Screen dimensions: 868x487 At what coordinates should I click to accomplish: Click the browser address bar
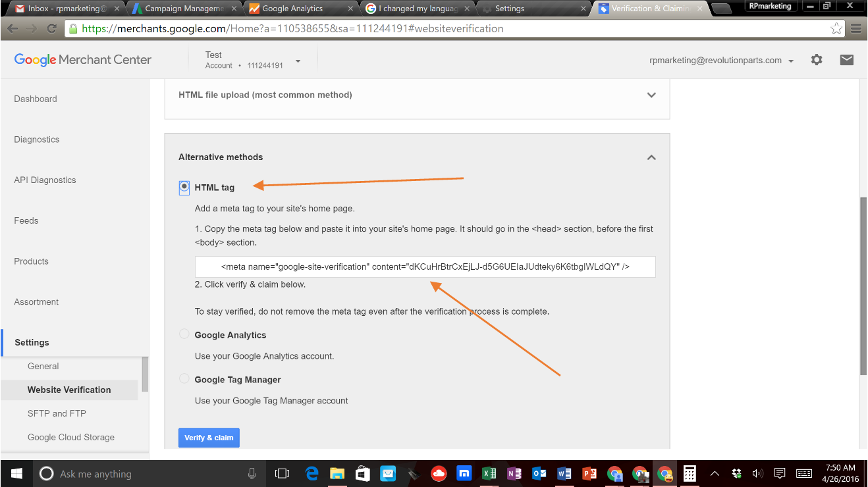[454, 28]
